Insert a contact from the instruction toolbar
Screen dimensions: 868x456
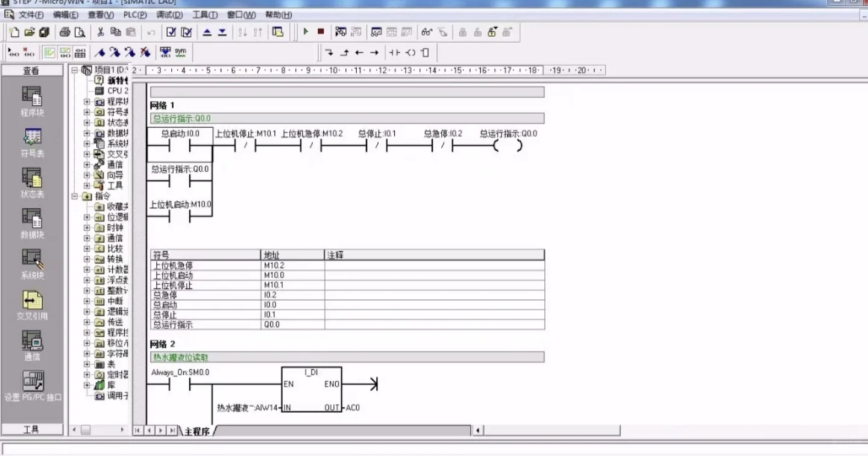(x=395, y=52)
